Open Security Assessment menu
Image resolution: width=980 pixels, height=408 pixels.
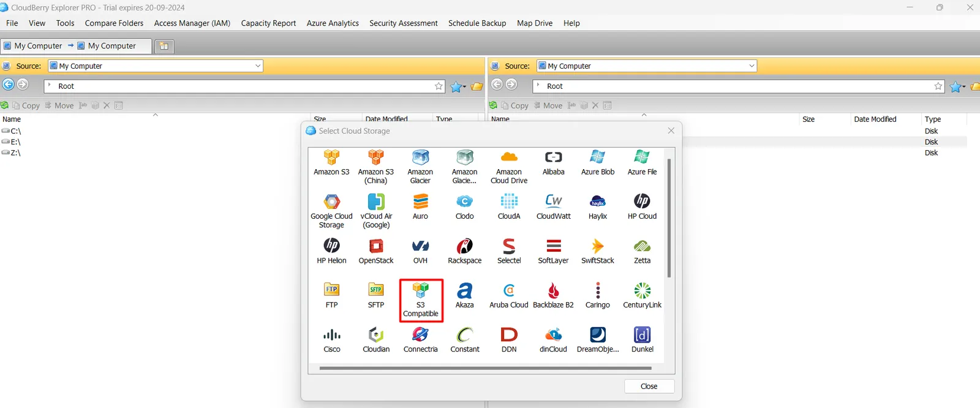[x=404, y=23]
